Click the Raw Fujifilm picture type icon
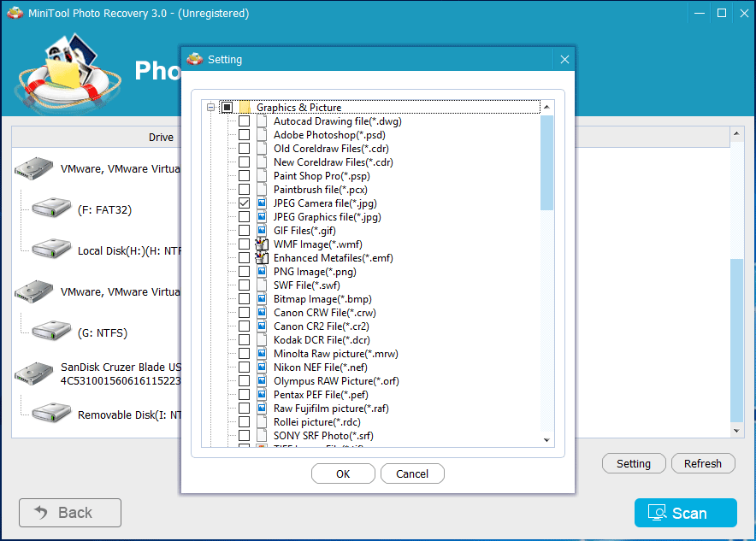756x541 pixels. point(262,408)
